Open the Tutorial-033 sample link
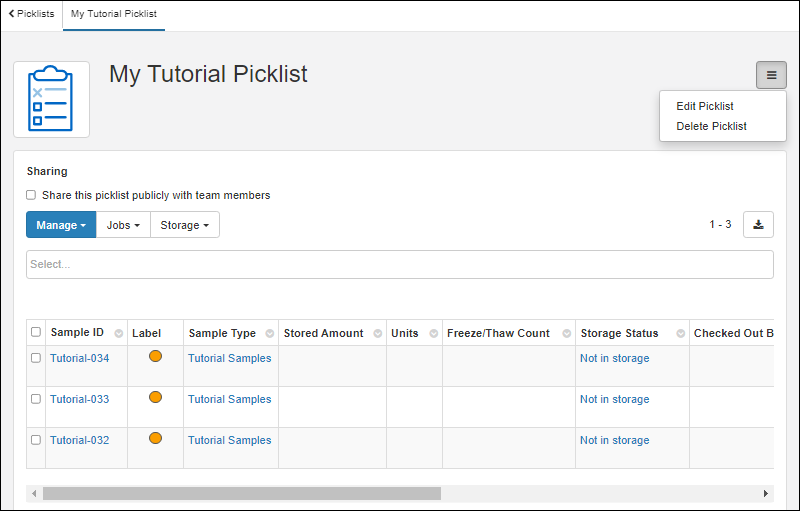This screenshot has width=800, height=511. 80,399
